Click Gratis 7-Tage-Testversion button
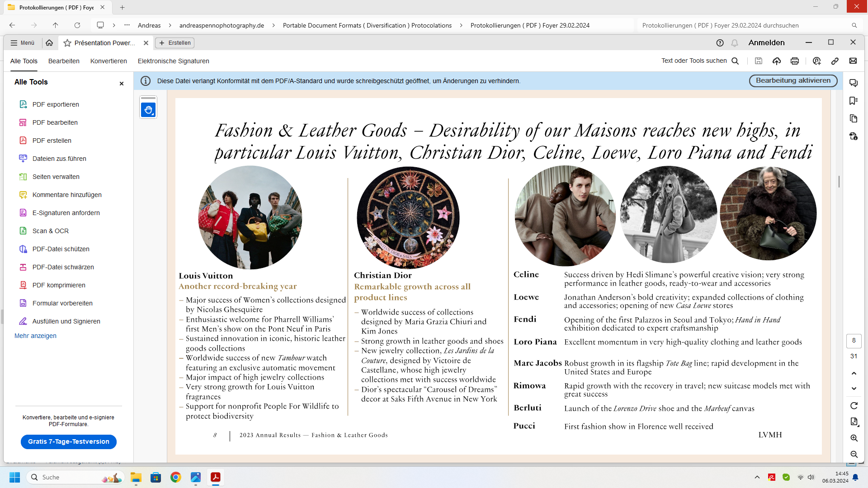 [x=69, y=441]
